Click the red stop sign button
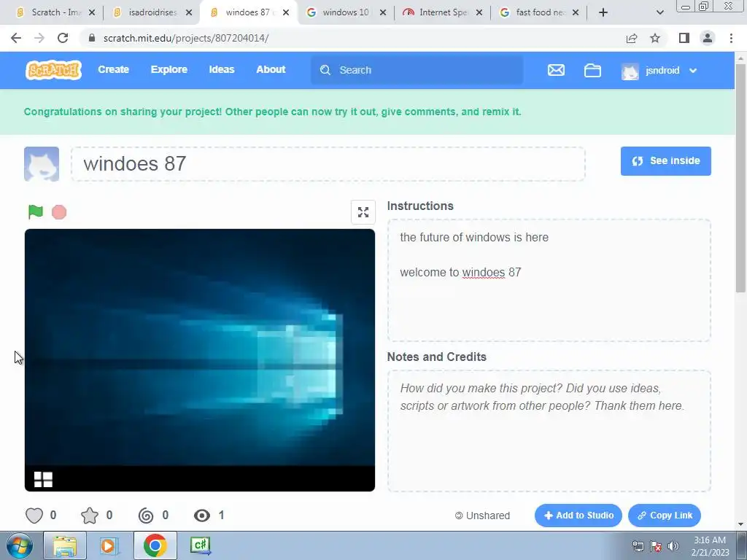This screenshot has width=747, height=560. (59, 212)
